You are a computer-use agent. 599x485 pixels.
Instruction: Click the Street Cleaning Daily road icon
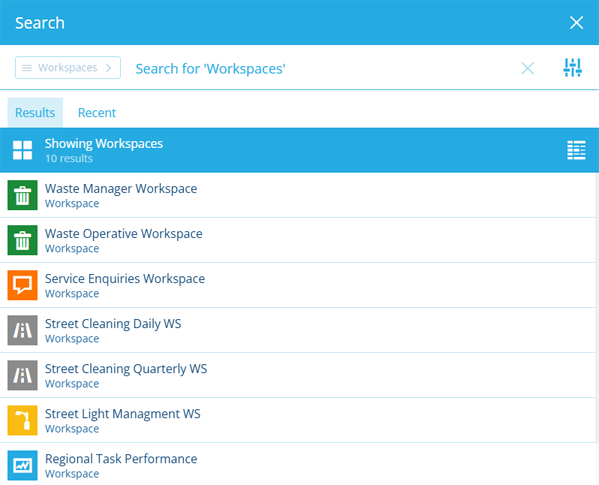click(23, 330)
